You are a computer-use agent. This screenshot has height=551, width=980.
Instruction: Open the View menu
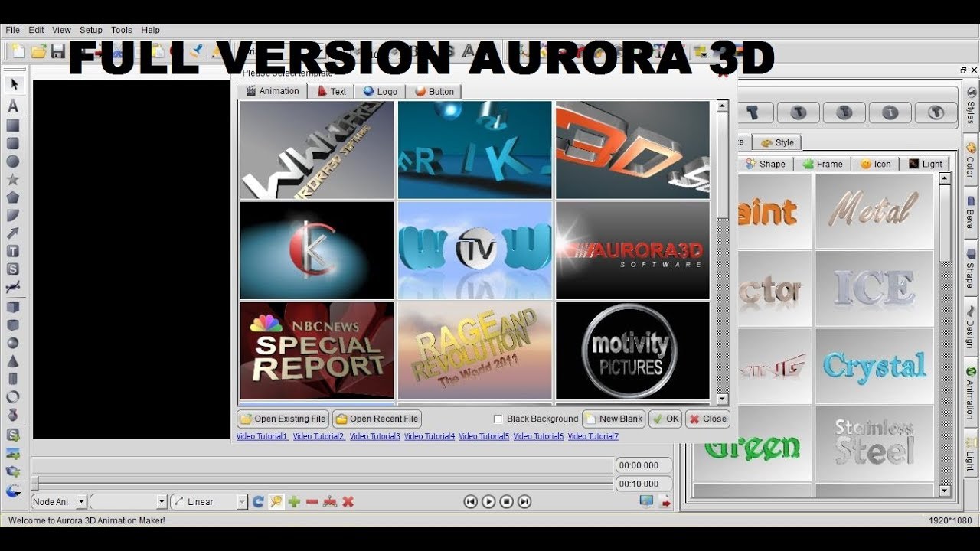click(x=61, y=30)
